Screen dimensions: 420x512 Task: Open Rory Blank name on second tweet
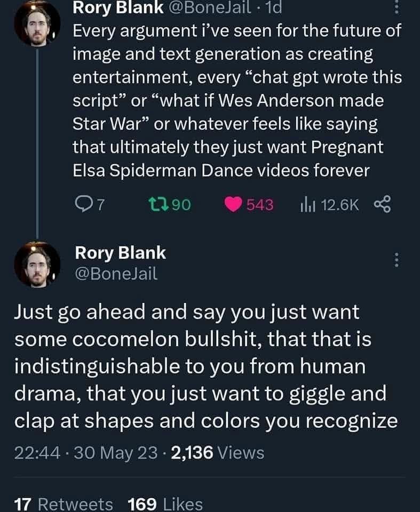coord(121,253)
